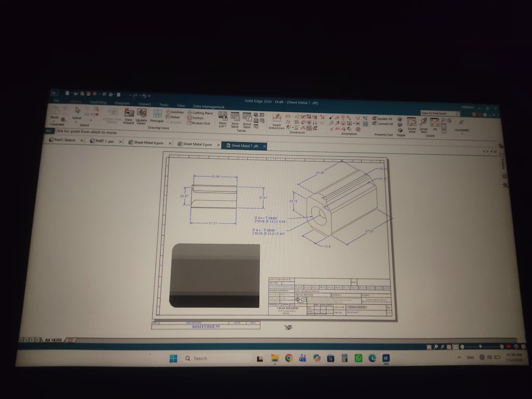Adjust the zoom slider in status bar
Image resolution: width=532 pixels, height=399 pixels.
pos(481,347)
